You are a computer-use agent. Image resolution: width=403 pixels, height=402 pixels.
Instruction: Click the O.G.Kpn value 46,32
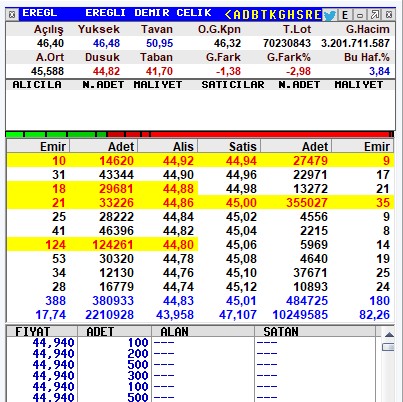(x=227, y=43)
